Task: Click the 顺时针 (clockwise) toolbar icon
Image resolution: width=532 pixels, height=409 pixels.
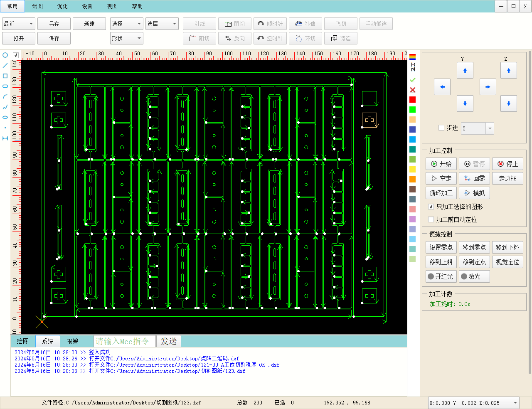Action: [270, 24]
